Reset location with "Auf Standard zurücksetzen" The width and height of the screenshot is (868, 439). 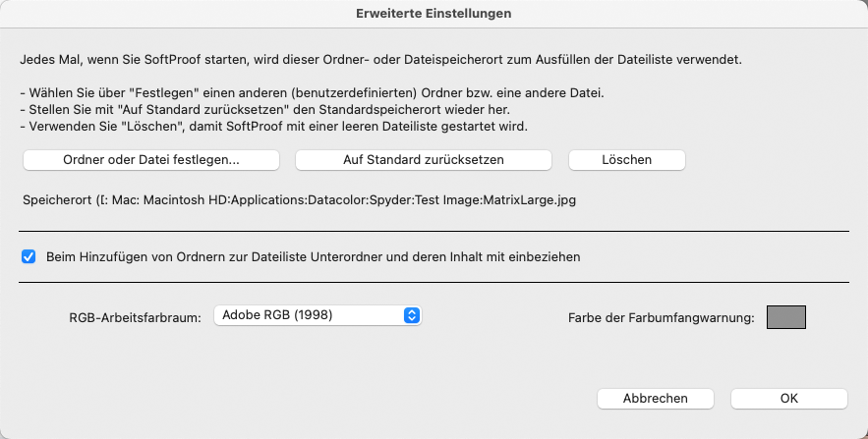pos(424,160)
